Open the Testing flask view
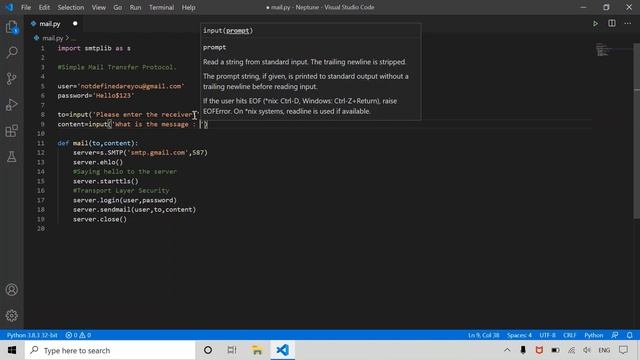 [12, 156]
